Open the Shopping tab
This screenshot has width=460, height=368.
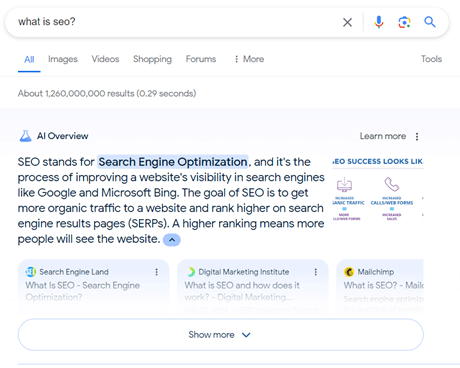pyautogui.click(x=152, y=59)
